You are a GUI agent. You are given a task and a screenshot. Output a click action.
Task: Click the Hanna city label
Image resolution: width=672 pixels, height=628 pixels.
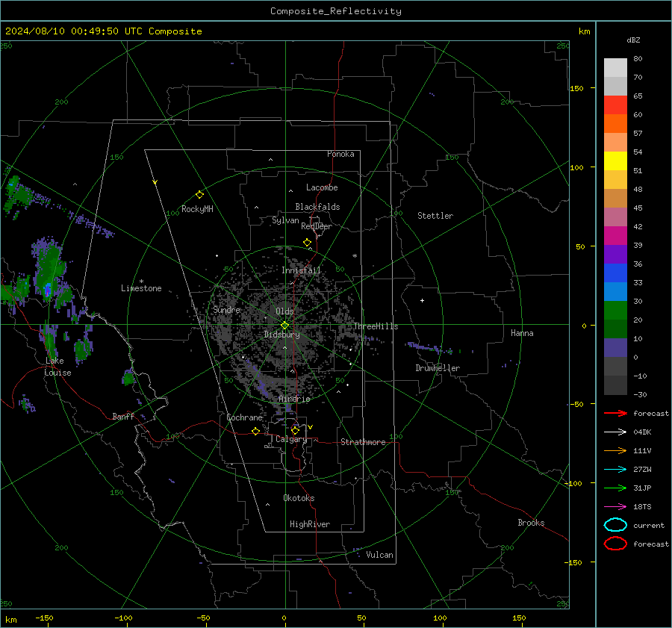pos(522,333)
